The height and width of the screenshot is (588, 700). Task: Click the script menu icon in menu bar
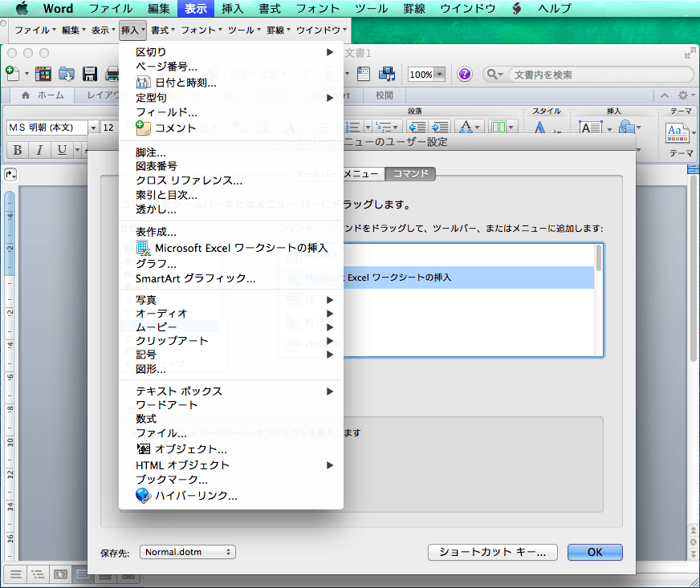click(516, 9)
